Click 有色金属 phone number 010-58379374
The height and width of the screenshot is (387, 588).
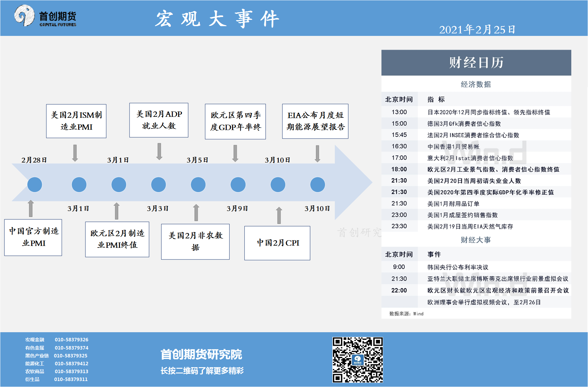click(72, 348)
